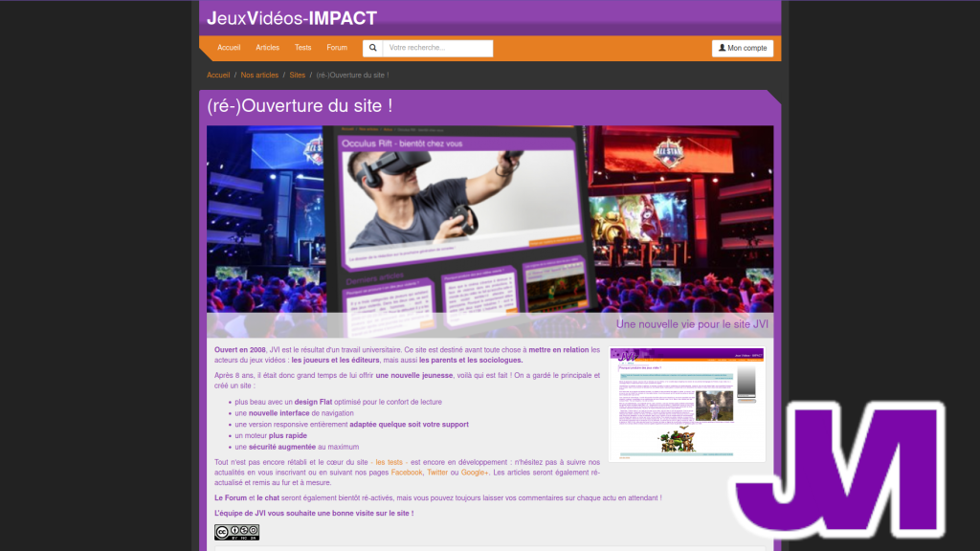Click the Sites breadcrumb link
The width and height of the screenshot is (980, 551).
[x=298, y=75]
